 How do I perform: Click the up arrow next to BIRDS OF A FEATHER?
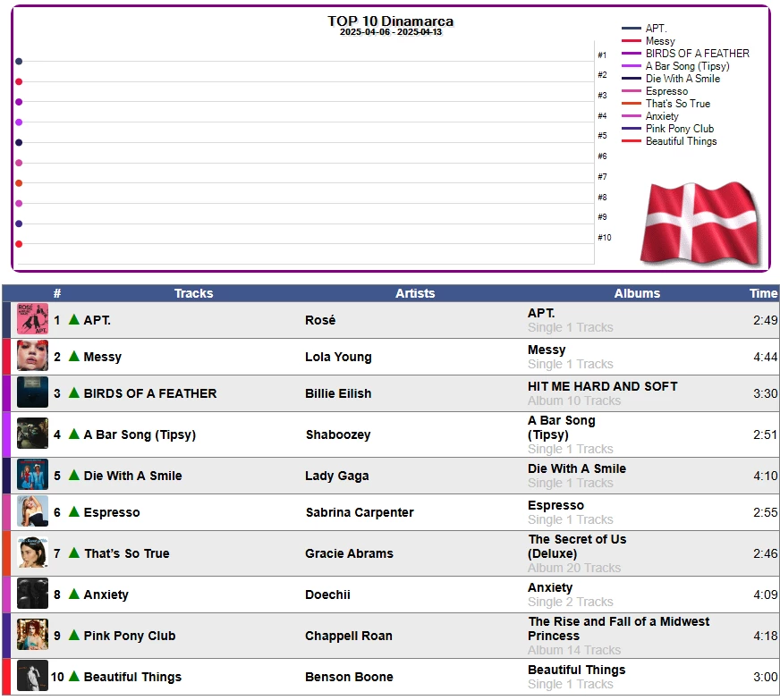pos(74,392)
